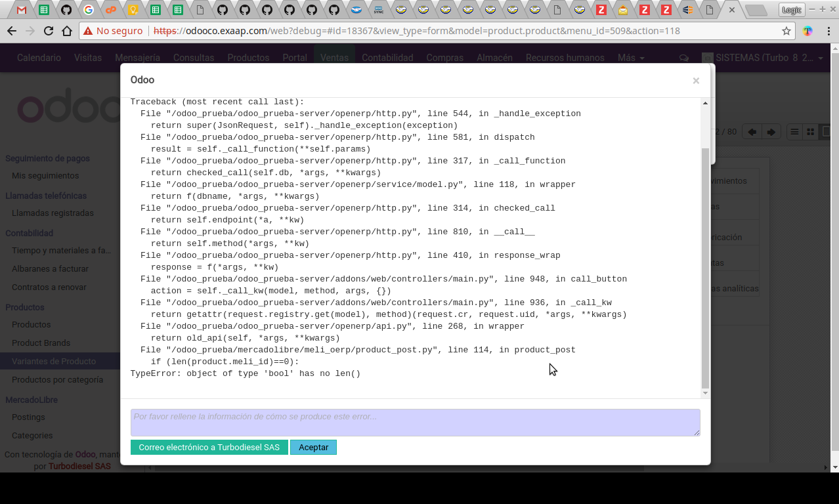
Task: Bookmark the page using the star icon
Action: [787, 30]
